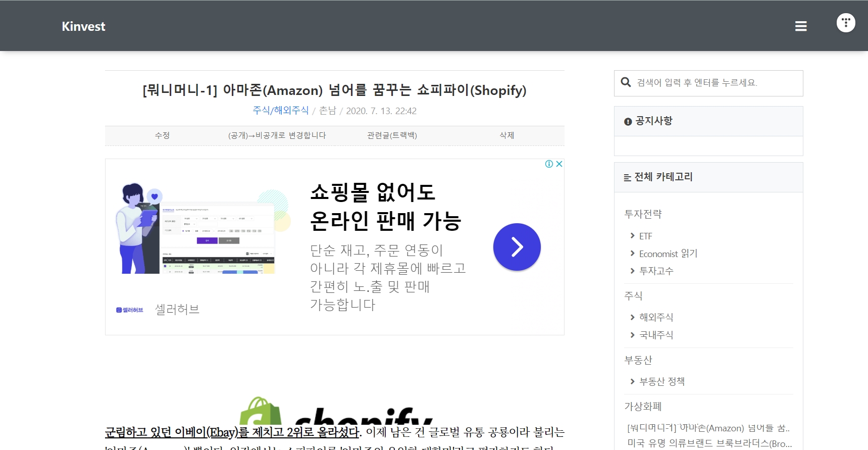This screenshot has height=450, width=868.
Task: Click chevron beside 해외주식
Action: (632, 317)
